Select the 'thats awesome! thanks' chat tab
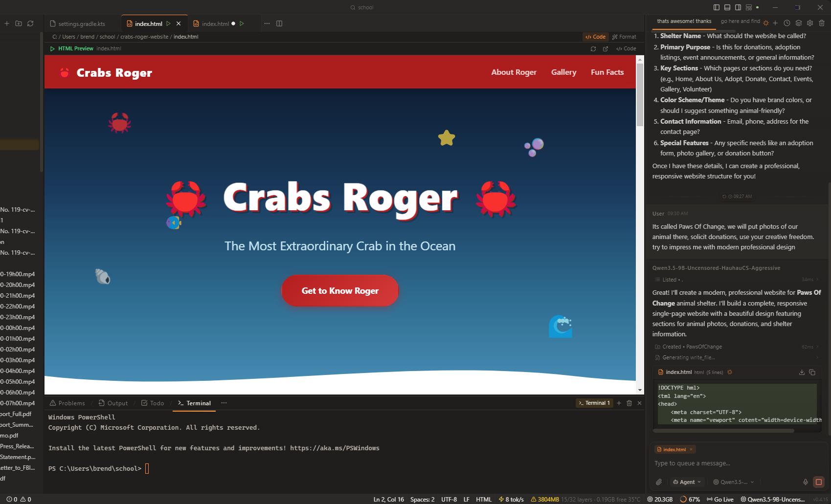The width and height of the screenshot is (831, 504). pyautogui.click(x=684, y=22)
